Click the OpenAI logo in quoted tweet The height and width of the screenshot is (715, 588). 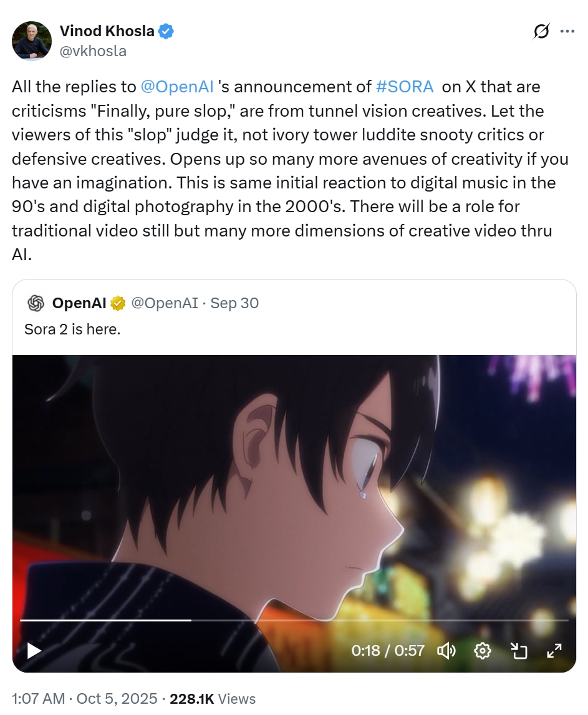coord(36,303)
